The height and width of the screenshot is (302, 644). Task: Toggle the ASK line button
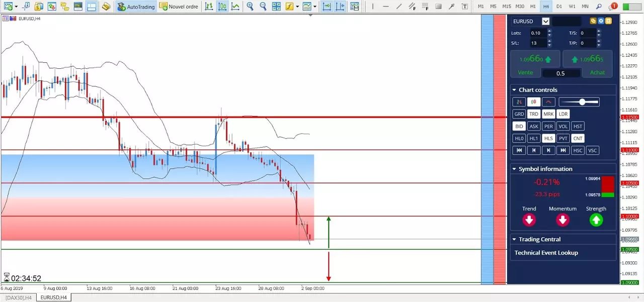click(534, 126)
